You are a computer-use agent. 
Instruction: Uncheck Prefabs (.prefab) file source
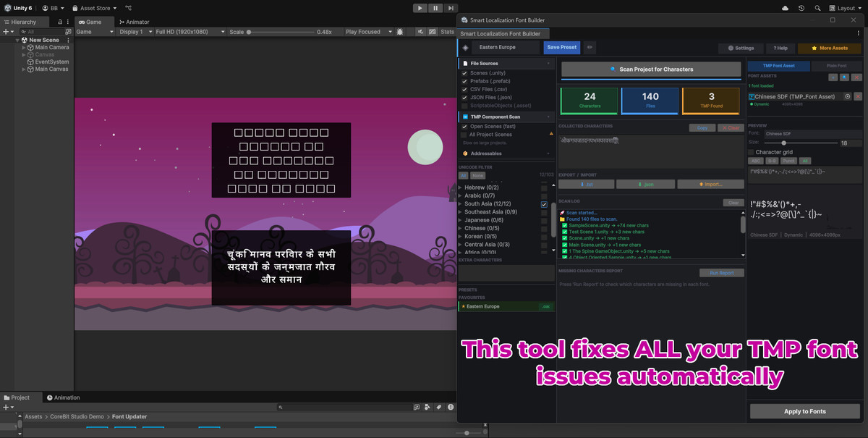[464, 81]
